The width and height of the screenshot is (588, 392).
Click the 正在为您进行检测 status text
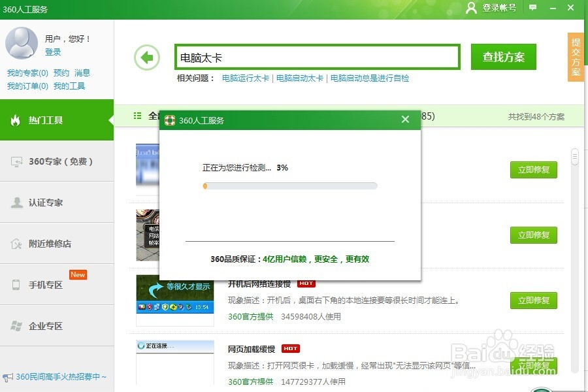[237, 168]
